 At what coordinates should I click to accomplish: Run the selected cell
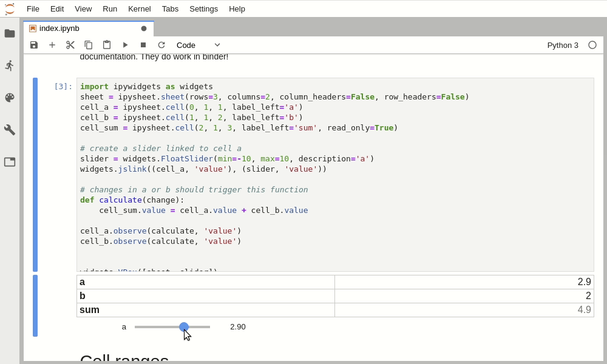click(x=125, y=45)
